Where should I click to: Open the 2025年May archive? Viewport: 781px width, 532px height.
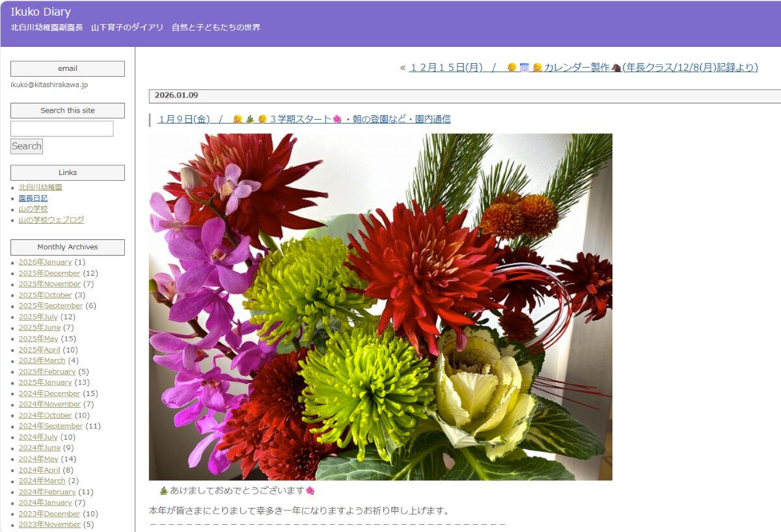[x=38, y=339]
